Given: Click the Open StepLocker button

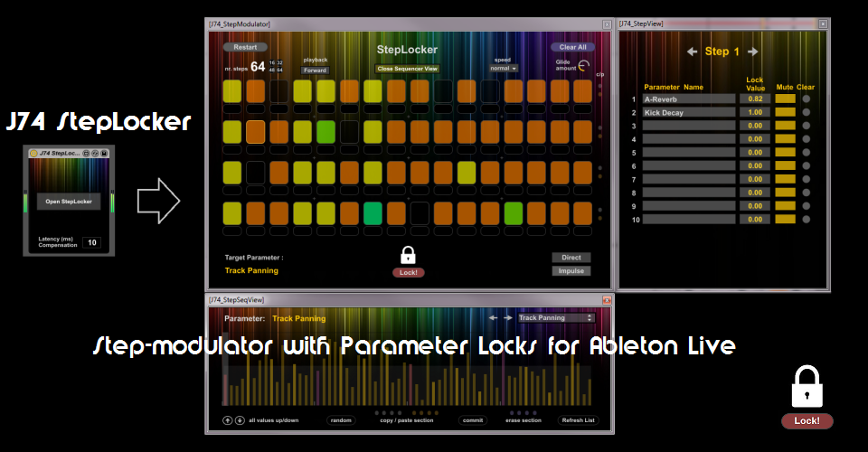Looking at the screenshot, I should (x=69, y=202).
